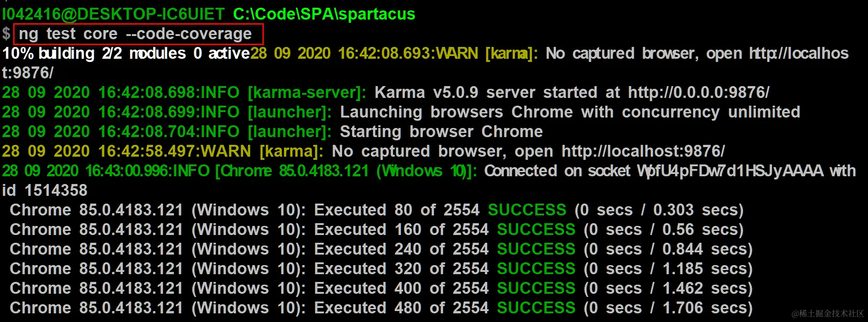Click the timestamp 16:42:08.699:INFO
The height and width of the screenshot is (322, 868).
(x=169, y=112)
